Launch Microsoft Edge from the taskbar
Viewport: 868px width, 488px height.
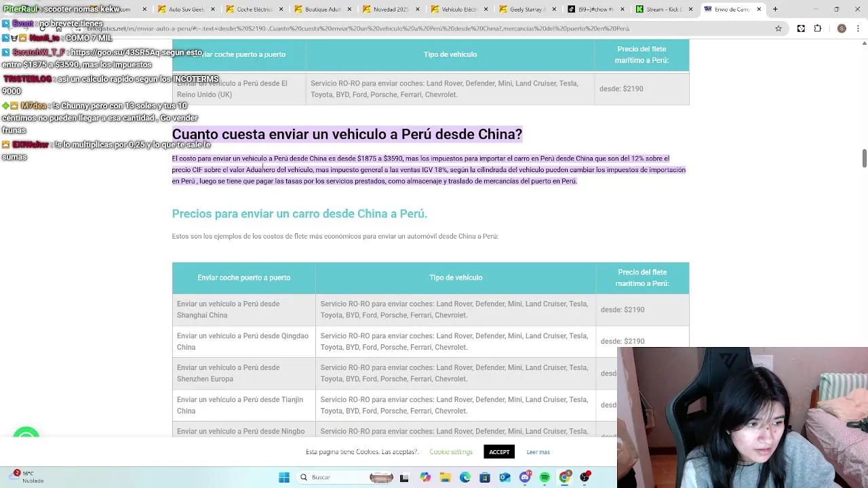[465, 477]
